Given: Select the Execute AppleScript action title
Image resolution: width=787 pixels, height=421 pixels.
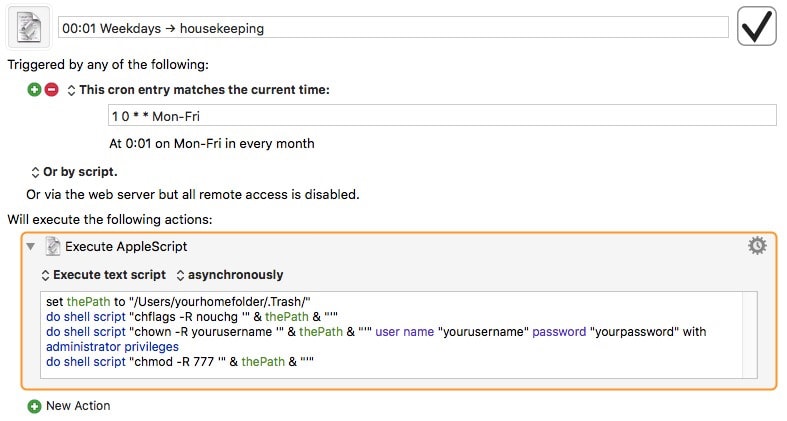Looking at the screenshot, I should point(126,246).
